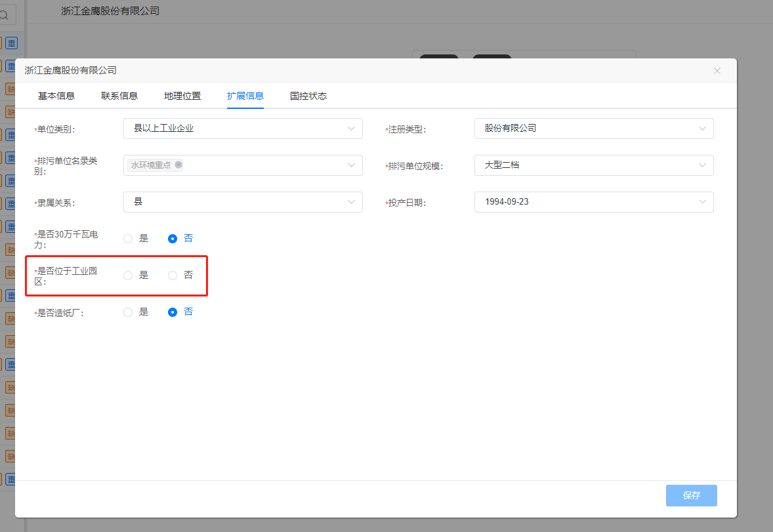Expand the 排污单位名录类别 selector
773x532 pixels.
pos(243,165)
